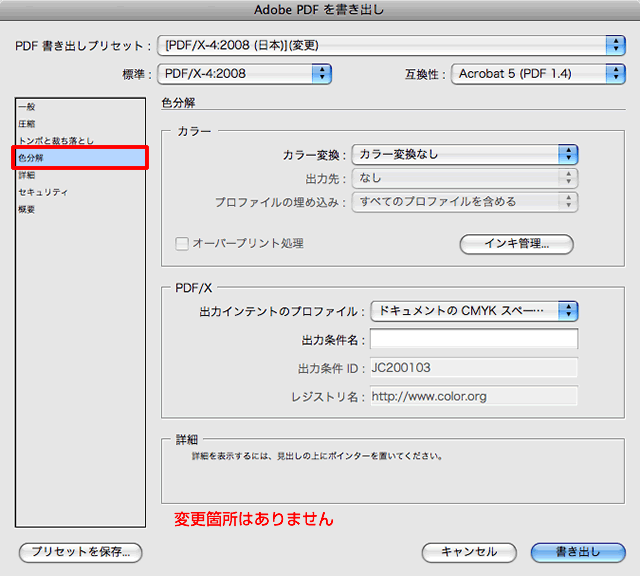The width and height of the screenshot is (640, 576).
Task: Click the プリセットを保存... button
Action: pyautogui.click(x=80, y=552)
